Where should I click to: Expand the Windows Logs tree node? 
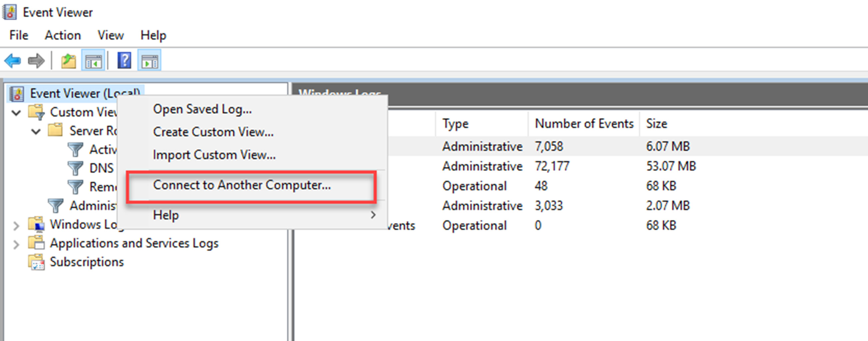click(x=16, y=226)
